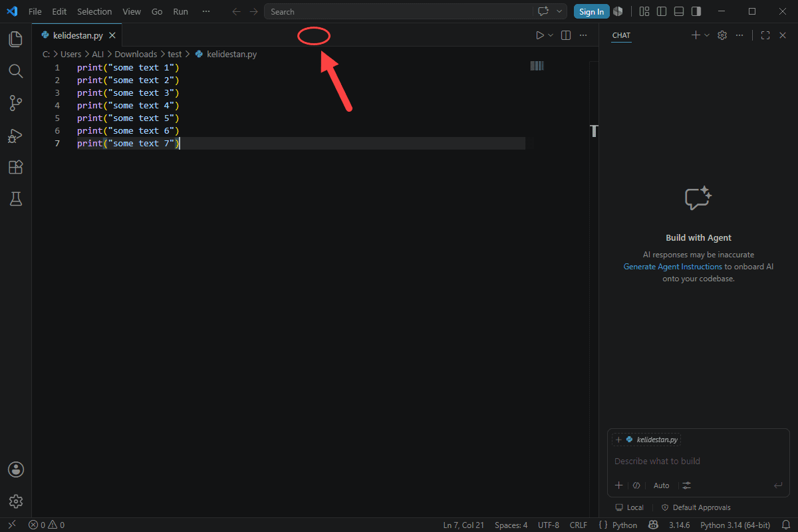Open the Selection menu

pyautogui.click(x=94, y=11)
